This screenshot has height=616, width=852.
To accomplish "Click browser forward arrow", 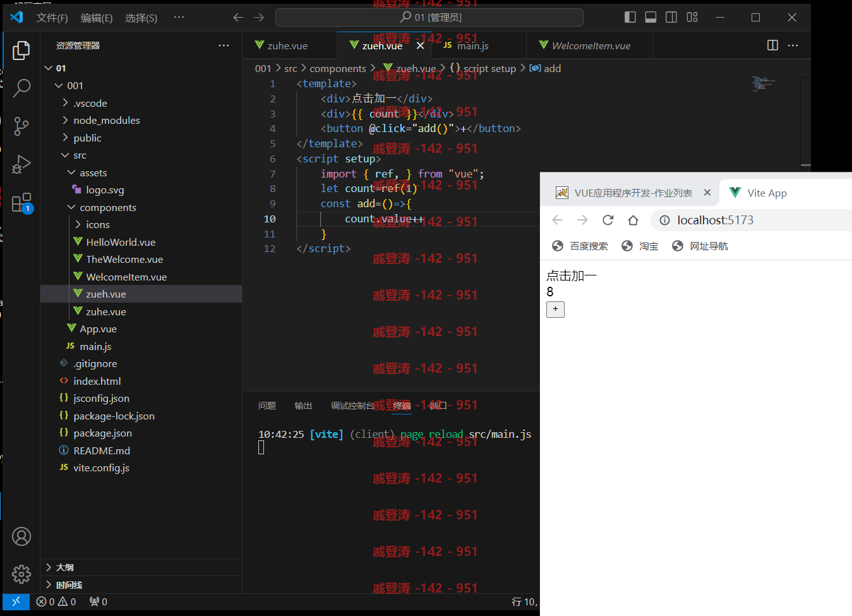I will pos(582,220).
